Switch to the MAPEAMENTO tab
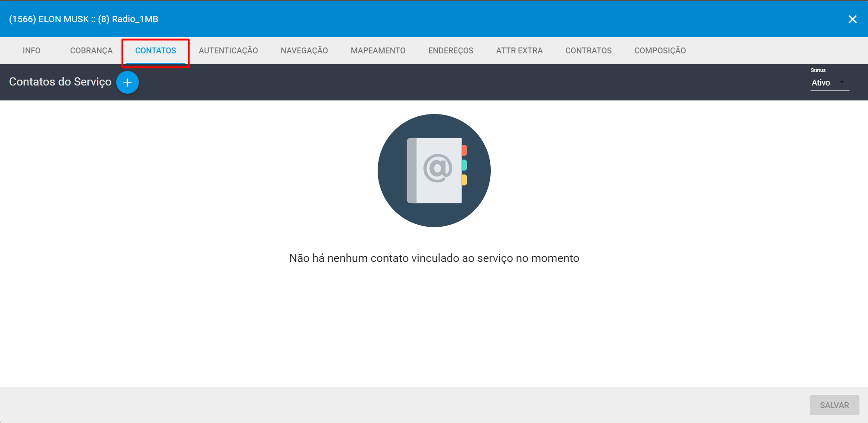The image size is (868, 423). pos(378,51)
